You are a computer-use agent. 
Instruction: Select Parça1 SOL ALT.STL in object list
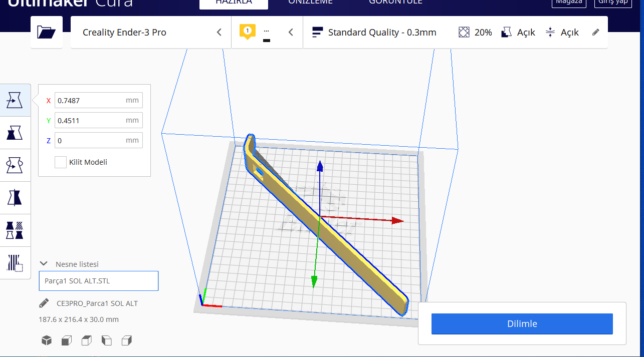coord(99,281)
